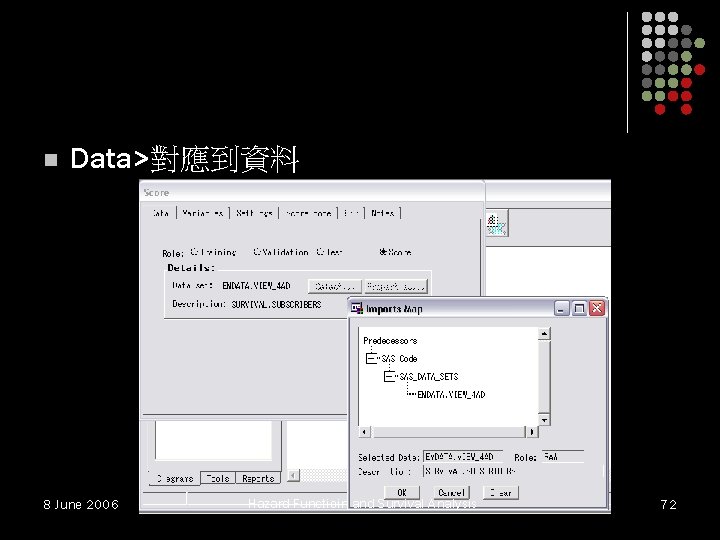Select the Test role radio button
Viewport: 720px width, 540px height.
click(320, 252)
